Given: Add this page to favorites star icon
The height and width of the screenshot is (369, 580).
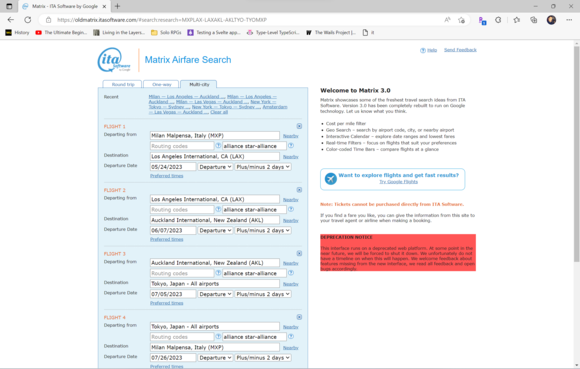Looking at the screenshot, I should [x=461, y=20].
